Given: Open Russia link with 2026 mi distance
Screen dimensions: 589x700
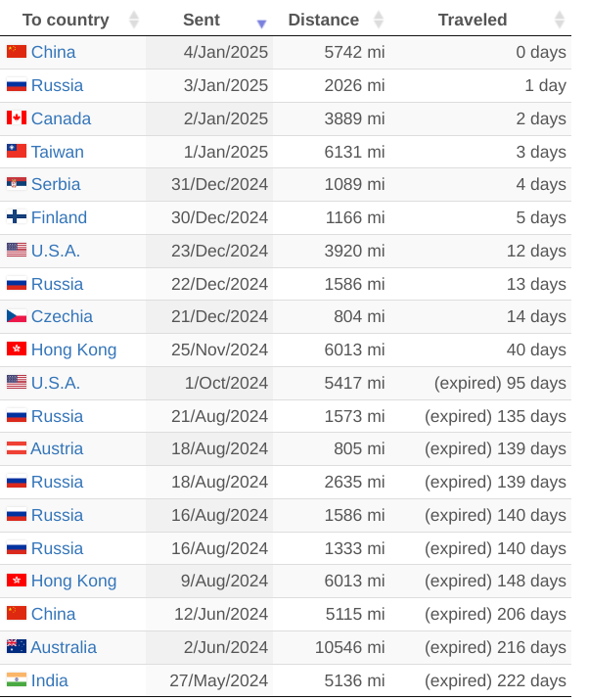Looking at the screenshot, I should 57,85.
